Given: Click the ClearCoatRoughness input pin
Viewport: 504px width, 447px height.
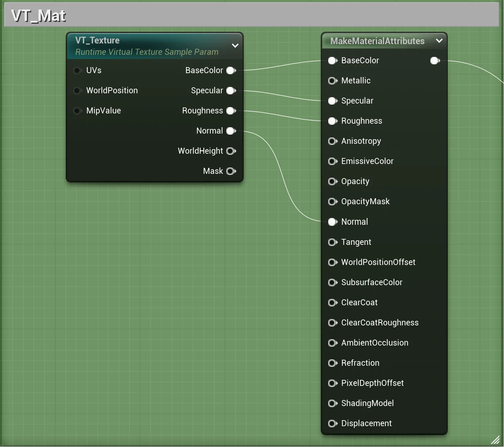Looking at the screenshot, I should coord(333,322).
